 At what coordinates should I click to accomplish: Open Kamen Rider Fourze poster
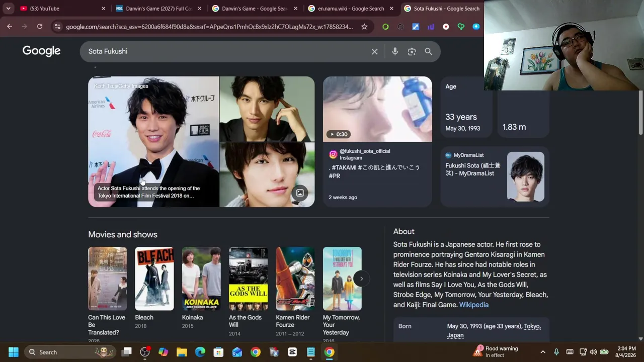coord(295,279)
